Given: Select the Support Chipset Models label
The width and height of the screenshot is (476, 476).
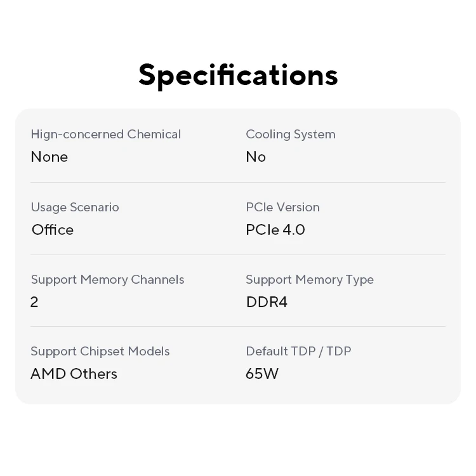Looking at the screenshot, I should pyautogui.click(x=100, y=352).
